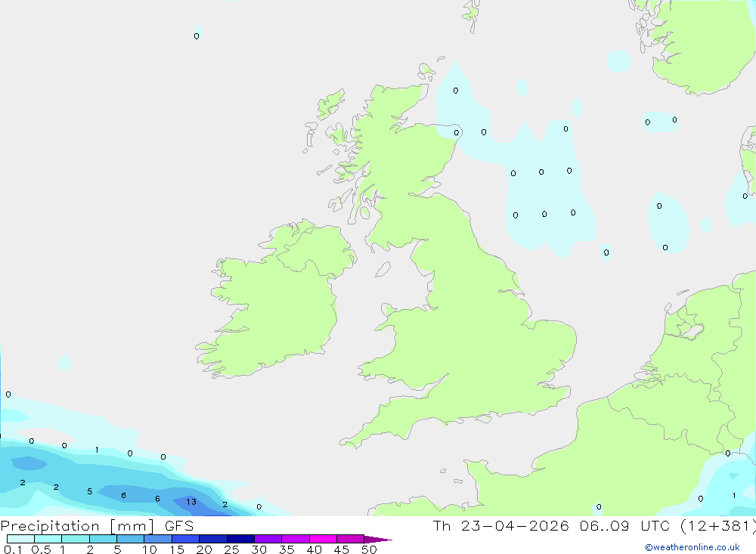Image resolution: width=756 pixels, height=554 pixels.
Task: Click the '40' legend scale label
Action: point(314,549)
